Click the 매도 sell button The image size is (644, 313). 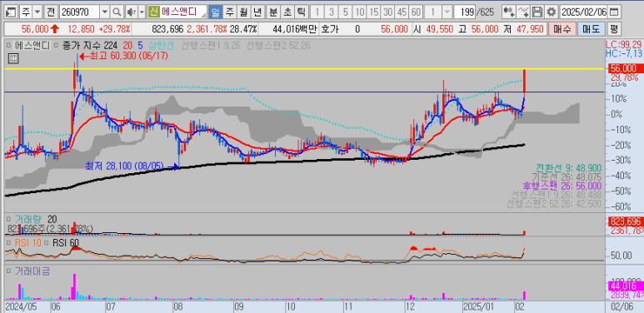[590, 28]
